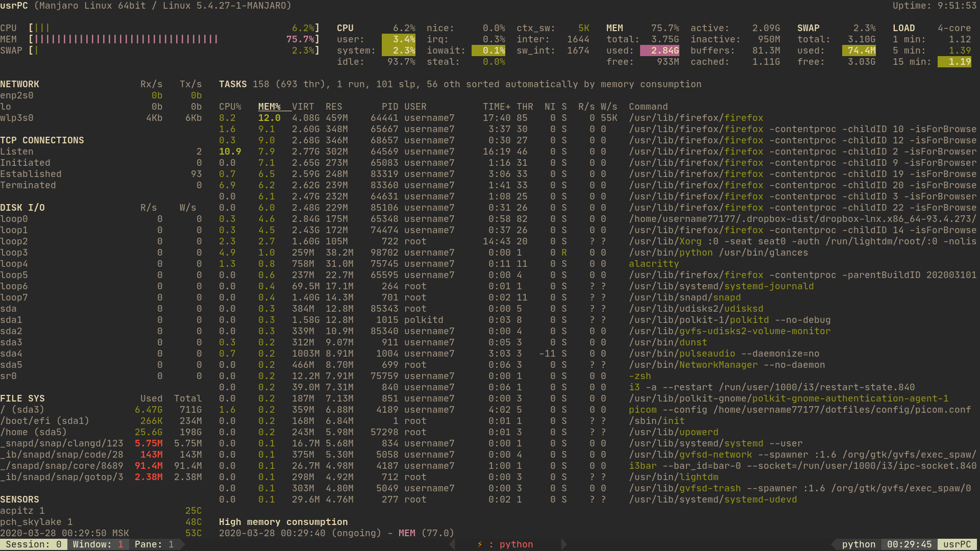This screenshot has width=980, height=551.
Task: Click the left arrow separator before the python window
Action: 452,544
